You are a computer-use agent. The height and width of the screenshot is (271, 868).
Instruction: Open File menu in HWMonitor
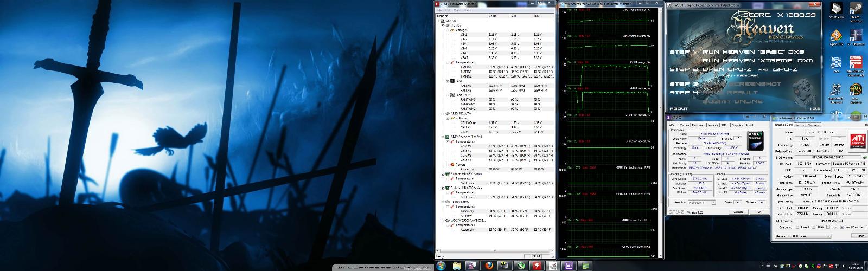439,10
